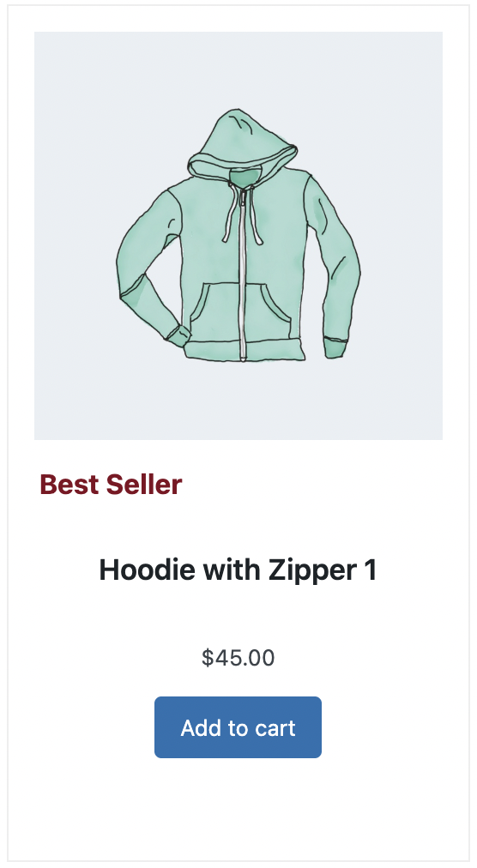Open the Hoodie with Zipper 1 title link
The image size is (477, 868).
pos(238,570)
